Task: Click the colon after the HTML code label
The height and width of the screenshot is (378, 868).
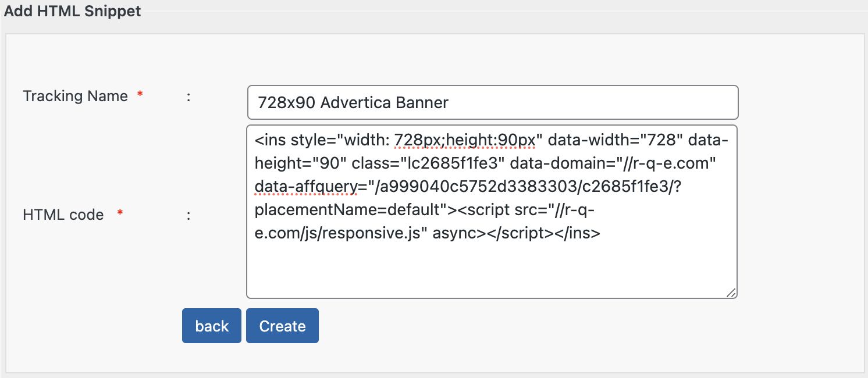Action: point(189,215)
